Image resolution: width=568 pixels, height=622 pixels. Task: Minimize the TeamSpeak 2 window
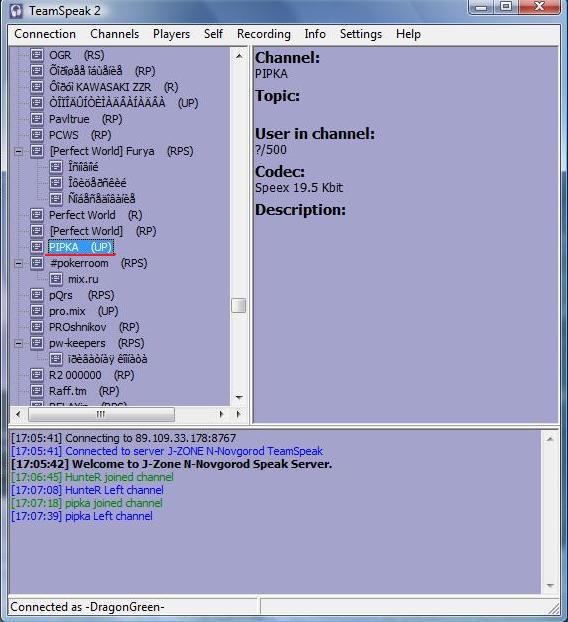(x=481, y=7)
